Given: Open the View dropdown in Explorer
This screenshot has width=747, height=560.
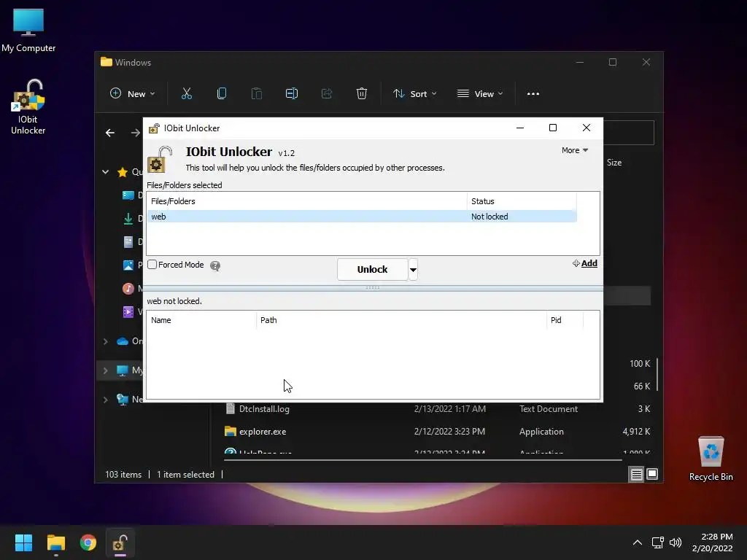Looking at the screenshot, I should (480, 94).
